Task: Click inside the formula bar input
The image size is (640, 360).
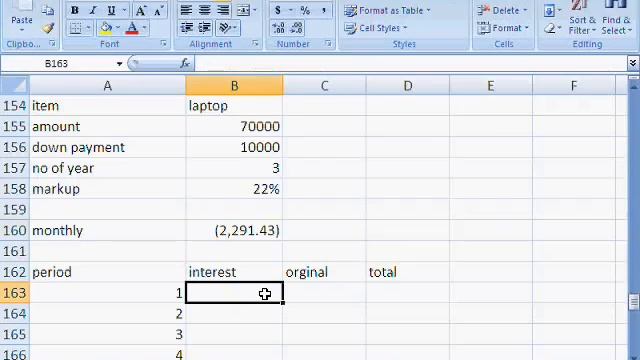Action: tap(411, 64)
